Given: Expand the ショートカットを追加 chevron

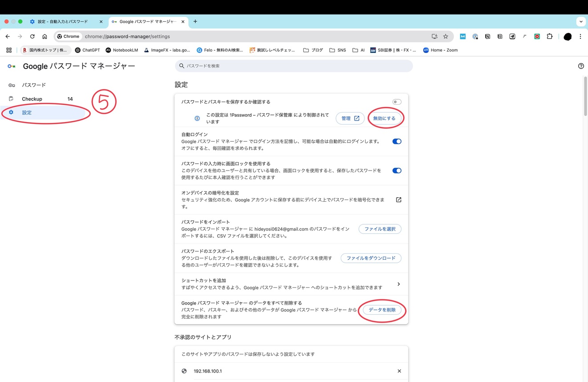Looking at the screenshot, I should [x=399, y=284].
